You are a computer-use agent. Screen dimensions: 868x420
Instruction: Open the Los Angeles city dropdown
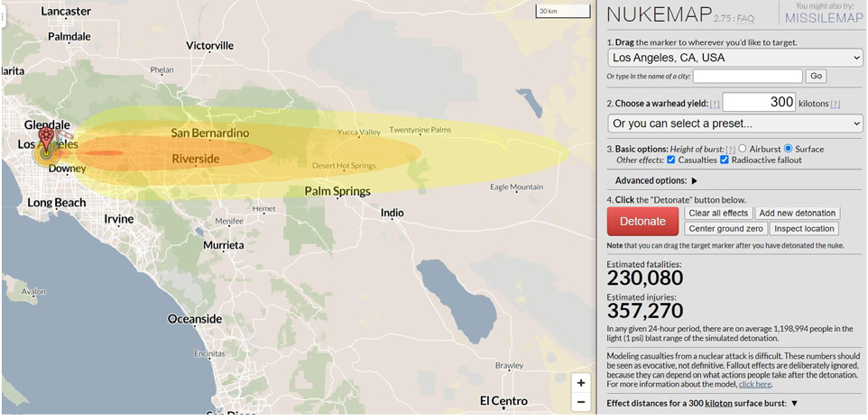pos(735,58)
